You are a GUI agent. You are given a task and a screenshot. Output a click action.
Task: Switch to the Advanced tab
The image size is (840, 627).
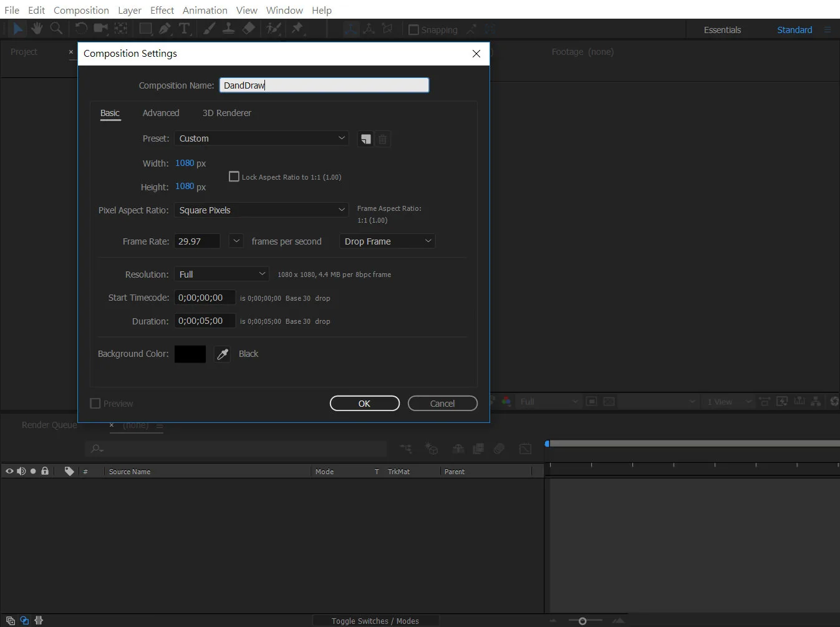pyautogui.click(x=161, y=113)
